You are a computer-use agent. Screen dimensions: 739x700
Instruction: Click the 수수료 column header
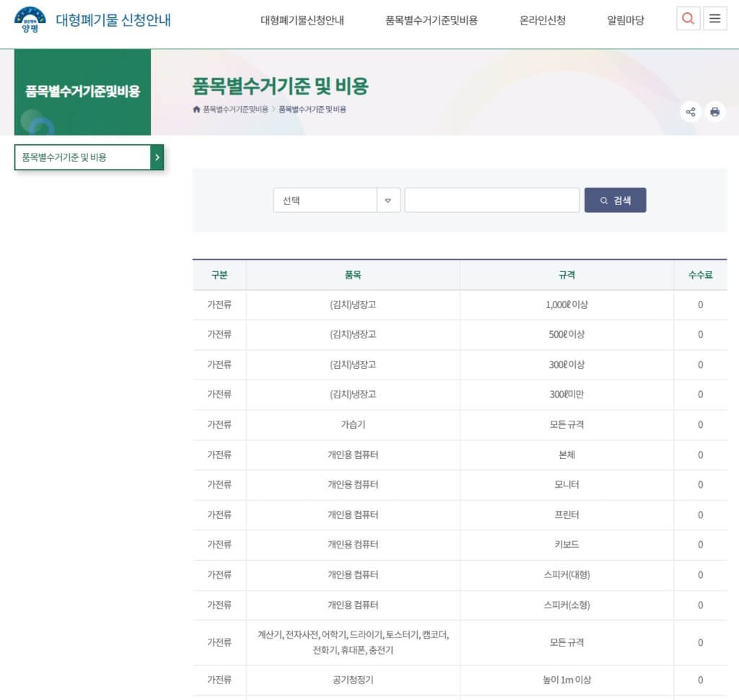(700, 275)
